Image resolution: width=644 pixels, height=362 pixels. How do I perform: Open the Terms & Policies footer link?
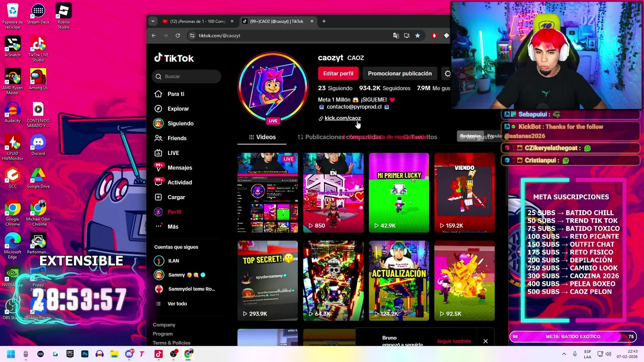click(x=172, y=343)
